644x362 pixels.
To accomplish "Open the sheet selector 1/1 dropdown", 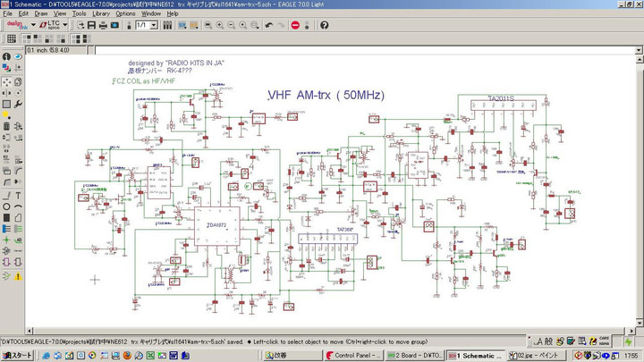I will coord(155,25).
